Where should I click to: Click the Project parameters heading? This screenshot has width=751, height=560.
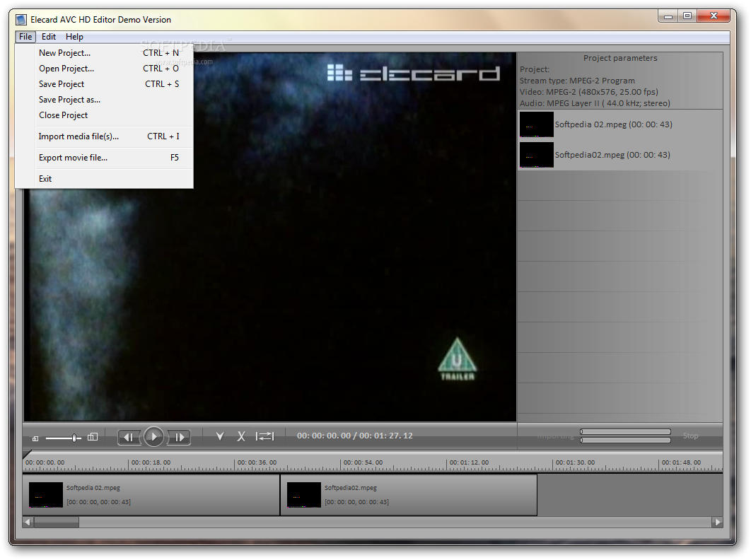pyautogui.click(x=620, y=58)
